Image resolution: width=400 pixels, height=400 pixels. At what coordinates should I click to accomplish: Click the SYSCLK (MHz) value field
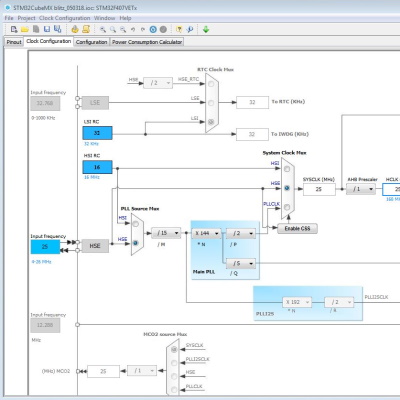pos(319,189)
